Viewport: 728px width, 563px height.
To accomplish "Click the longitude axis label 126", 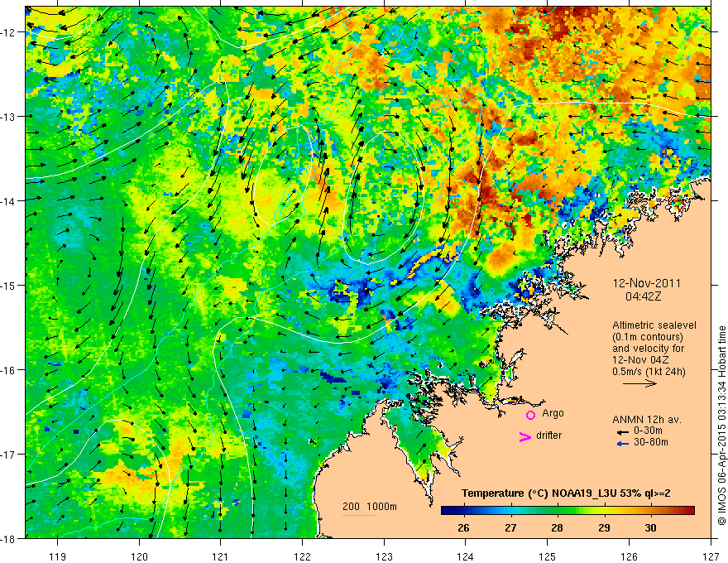I will click(629, 556).
